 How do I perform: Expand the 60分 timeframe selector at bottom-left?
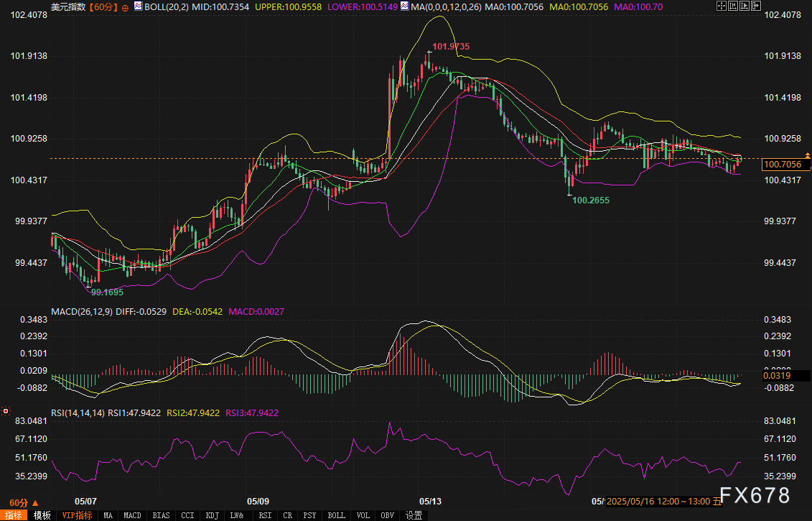(x=24, y=502)
